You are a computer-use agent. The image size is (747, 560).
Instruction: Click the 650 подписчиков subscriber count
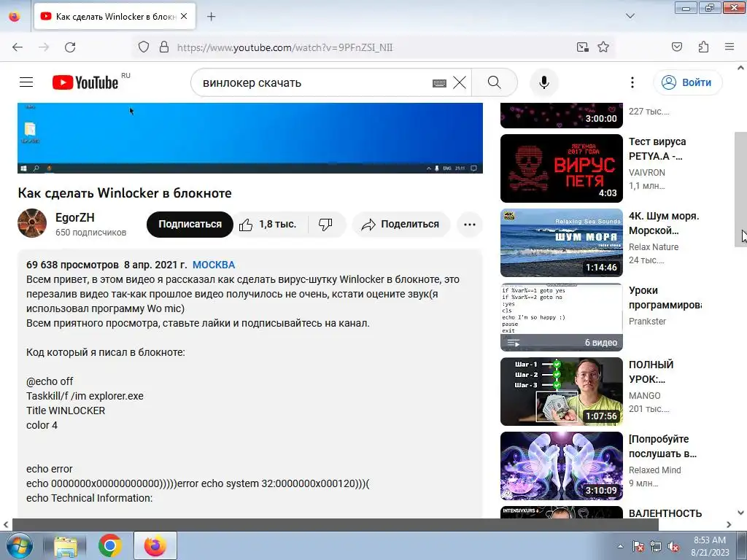91,233
